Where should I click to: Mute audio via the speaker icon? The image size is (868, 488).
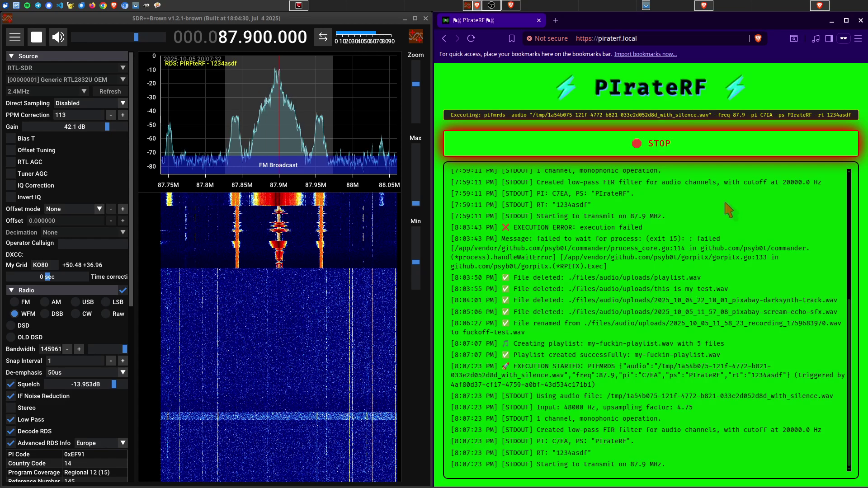click(x=58, y=37)
